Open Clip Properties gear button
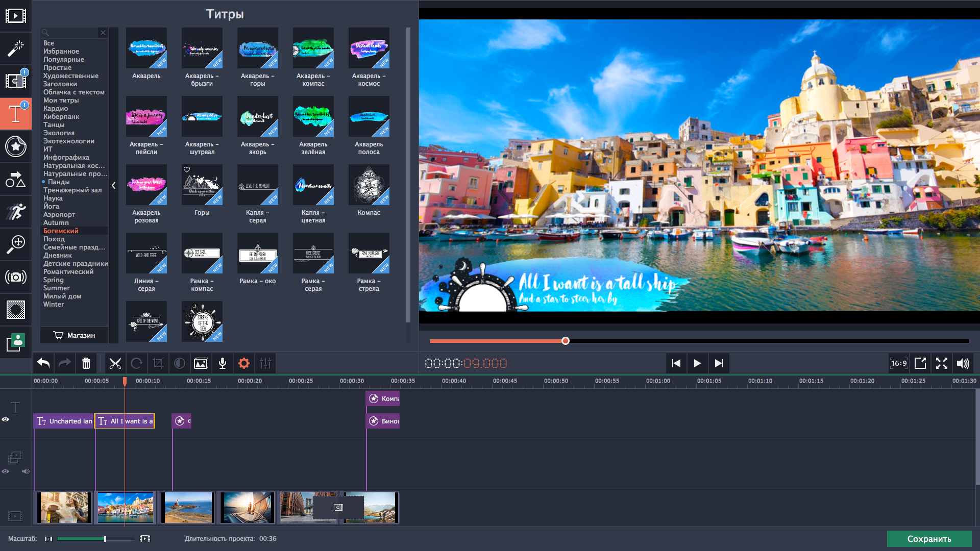Image resolution: width=980 pixels, height=551 pixels. coord(244,363)
